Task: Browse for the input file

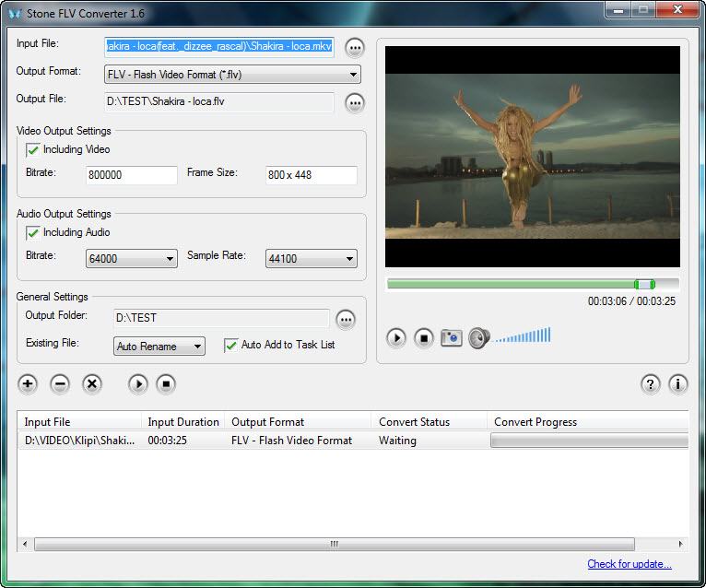Action: pyautogui.click(x=355, y=47)
